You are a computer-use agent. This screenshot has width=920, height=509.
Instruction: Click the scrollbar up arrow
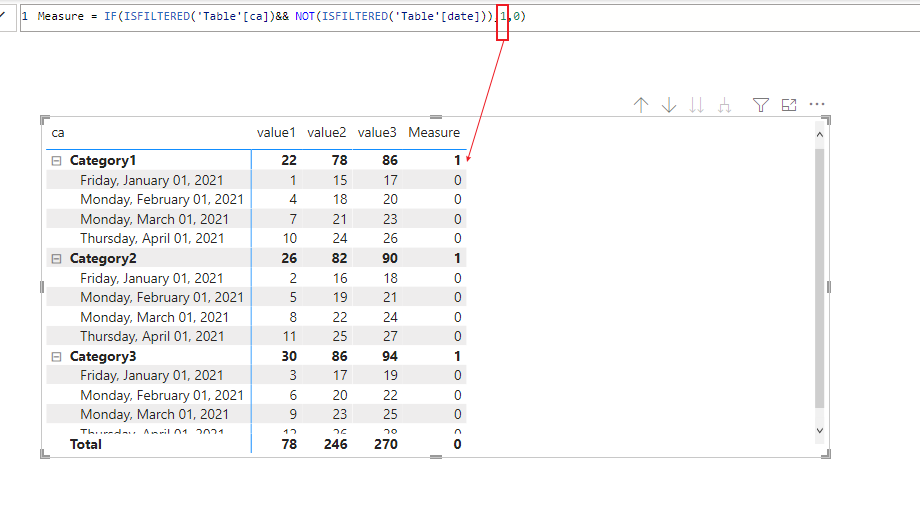pyautogui.click(x=820, y=135)
